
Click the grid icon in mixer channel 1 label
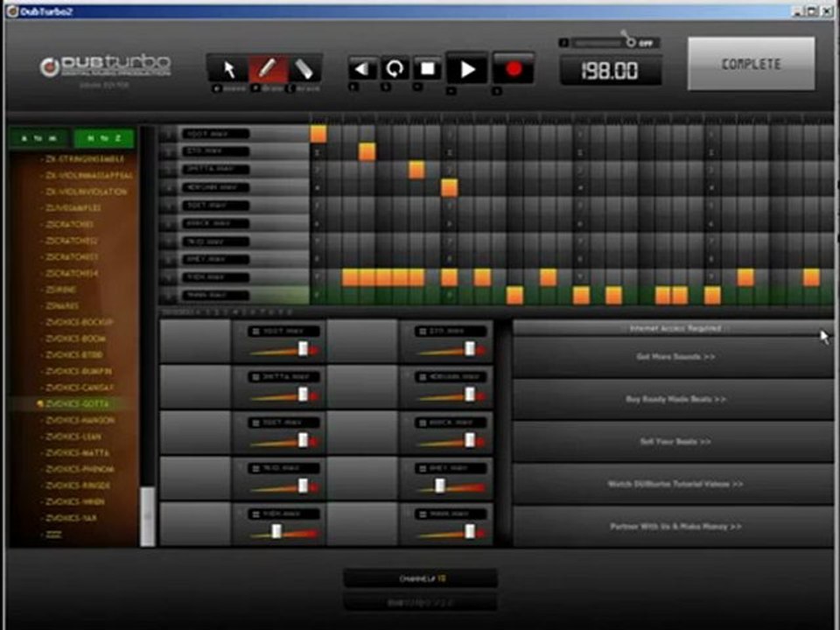point(256,332)
